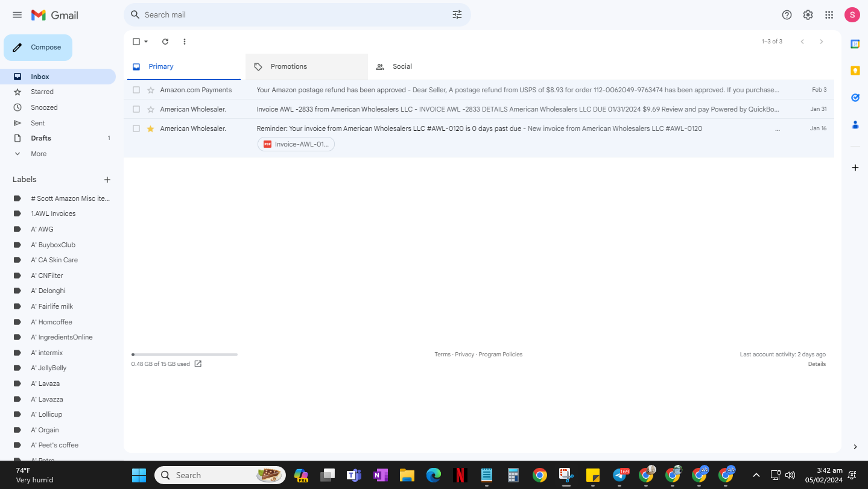Open Google Calendar side panel icon
Image resolution: width=868 pixels, height=489 pixels.
pos(855,44)
